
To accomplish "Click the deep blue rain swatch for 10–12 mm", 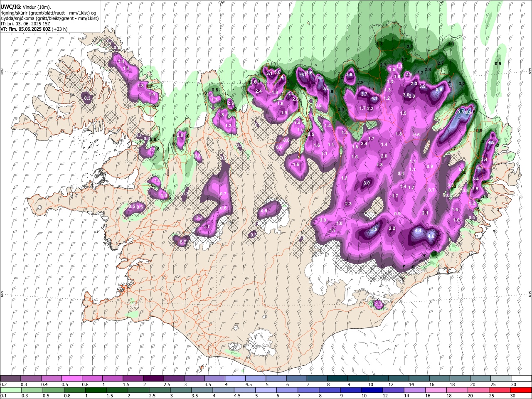I will [x=372, y=390].
